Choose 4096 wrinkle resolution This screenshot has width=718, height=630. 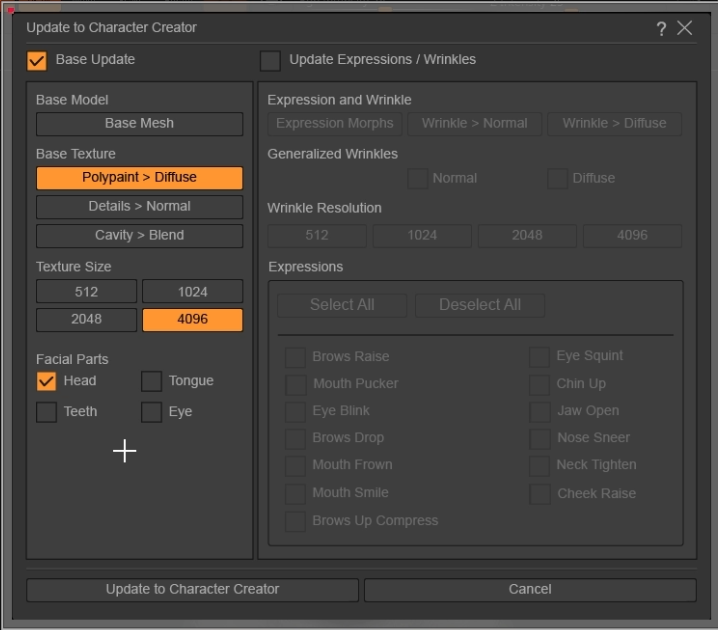[632, 235]
